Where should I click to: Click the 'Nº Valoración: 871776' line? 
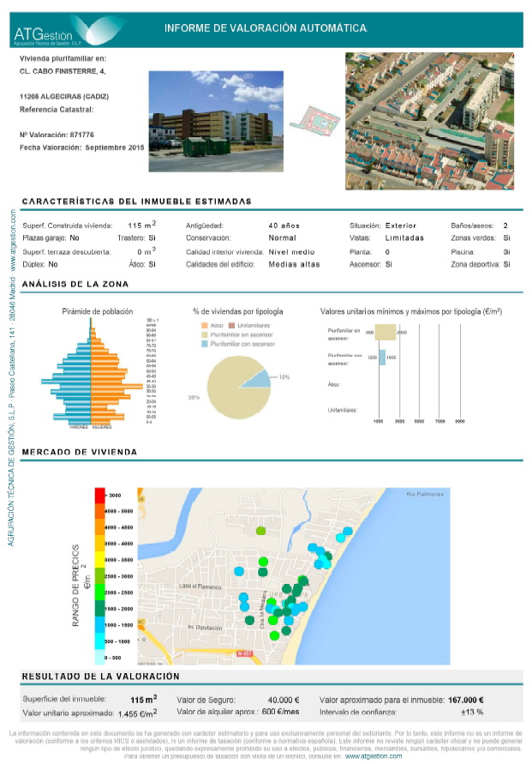click(57, 135)
